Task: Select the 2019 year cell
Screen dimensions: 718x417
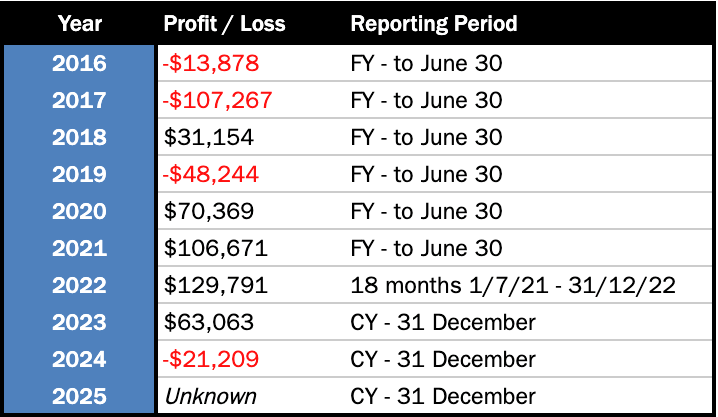Action: [x=80, y=175]
